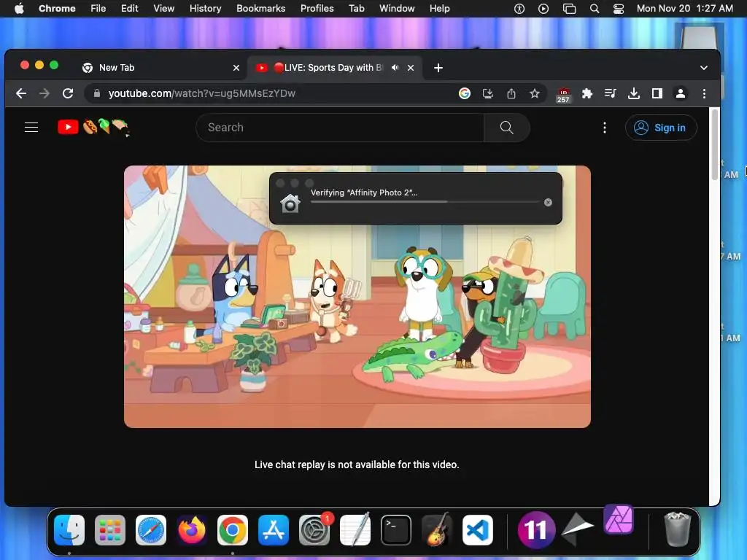Open a new tab with plus button
The width and height of the screenshot is (747, 560).
coord(438,68)
